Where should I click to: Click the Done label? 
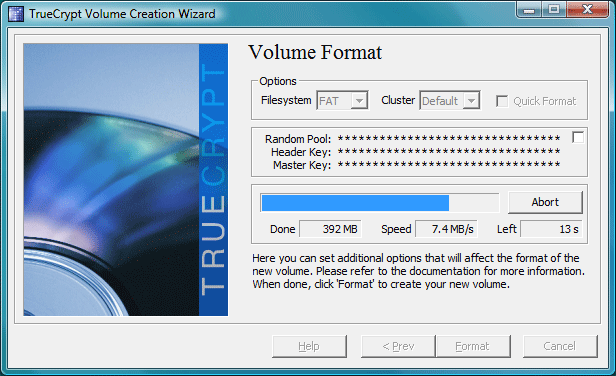(x=282, y=229)
